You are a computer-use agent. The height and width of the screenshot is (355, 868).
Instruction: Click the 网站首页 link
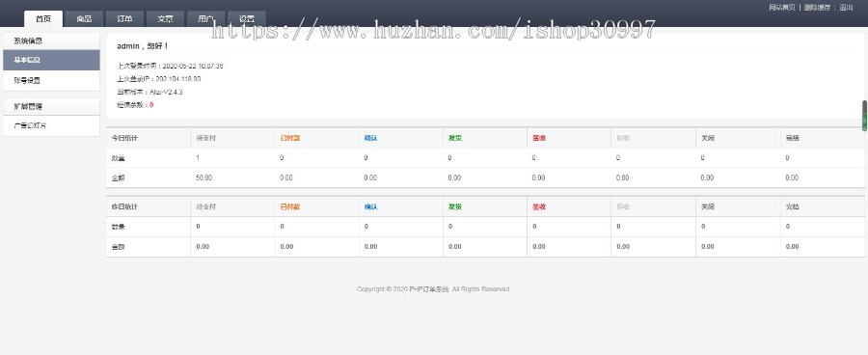(782, 7)
